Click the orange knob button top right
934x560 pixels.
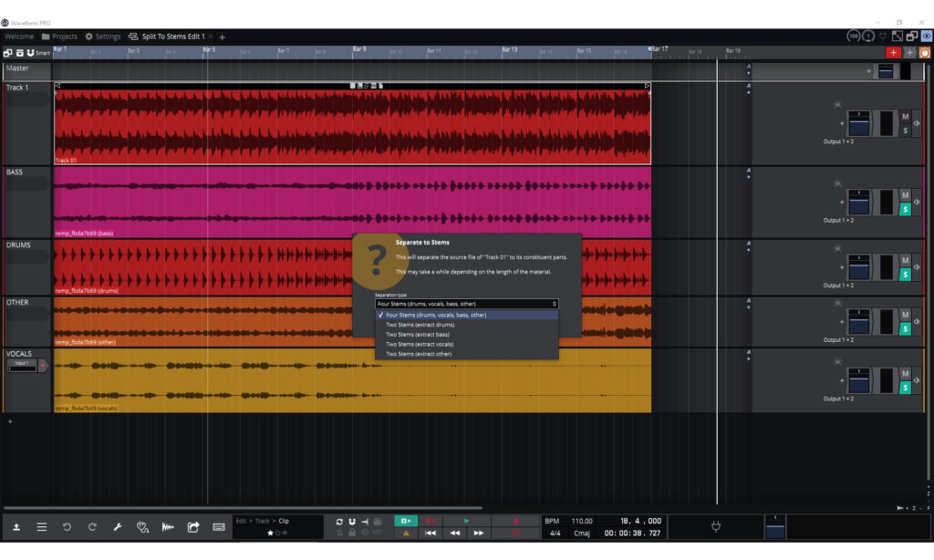pyautogui.click(x=925, y=53)
